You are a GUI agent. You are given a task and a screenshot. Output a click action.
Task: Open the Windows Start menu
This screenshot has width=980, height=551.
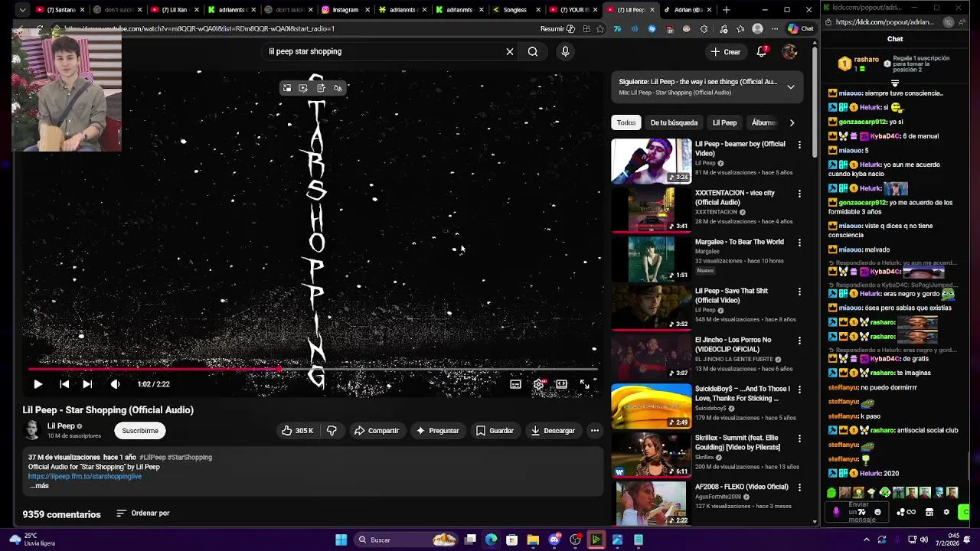[x=341, y=540]
